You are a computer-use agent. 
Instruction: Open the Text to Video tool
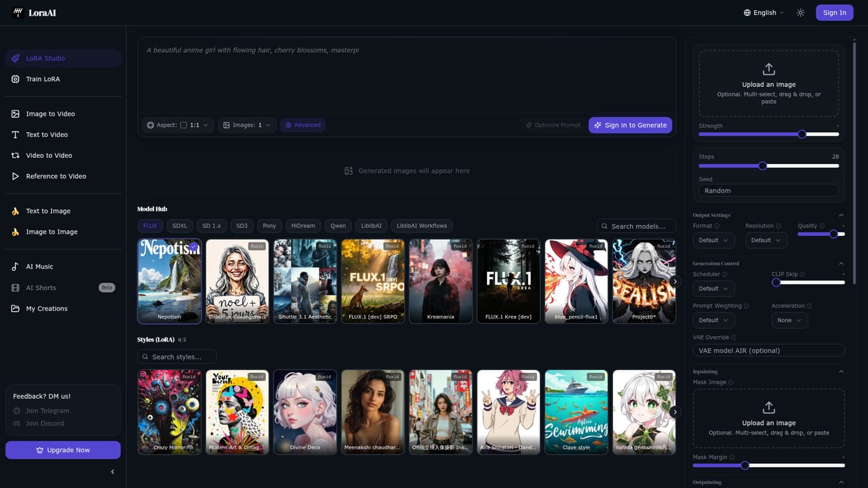63,134
